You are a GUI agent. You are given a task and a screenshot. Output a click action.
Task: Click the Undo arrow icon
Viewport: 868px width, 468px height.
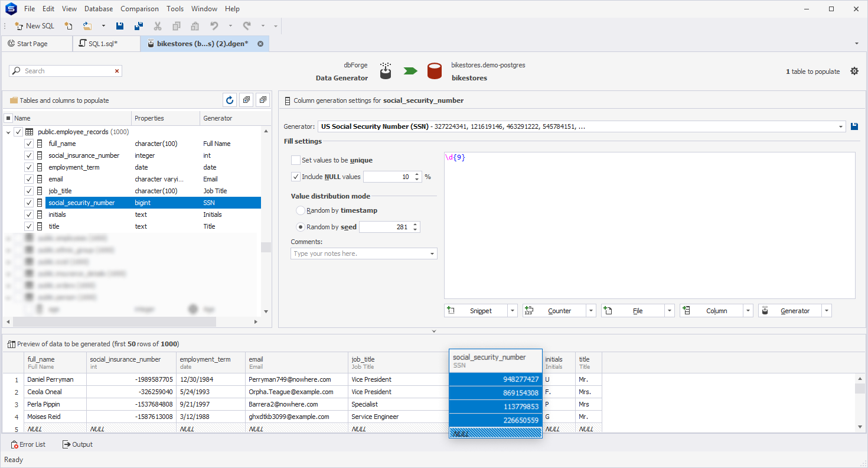point(214,26)
